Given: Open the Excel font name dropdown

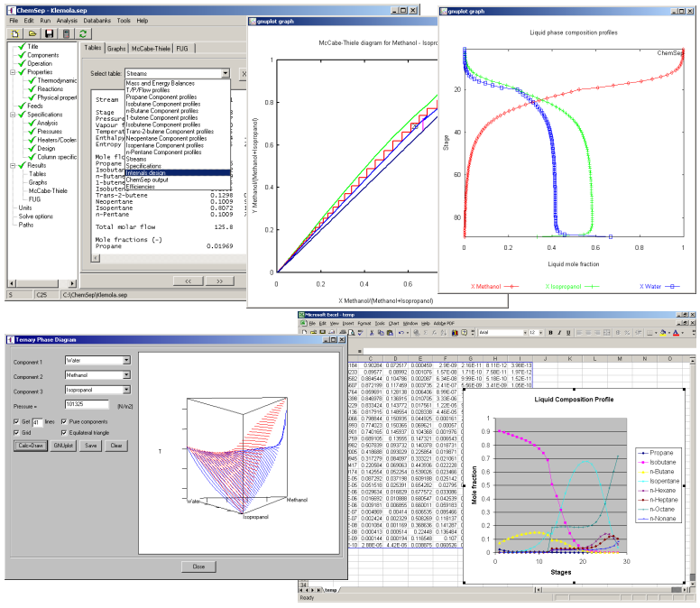Looking at the screenshot, I should click(x=525, y=333).
